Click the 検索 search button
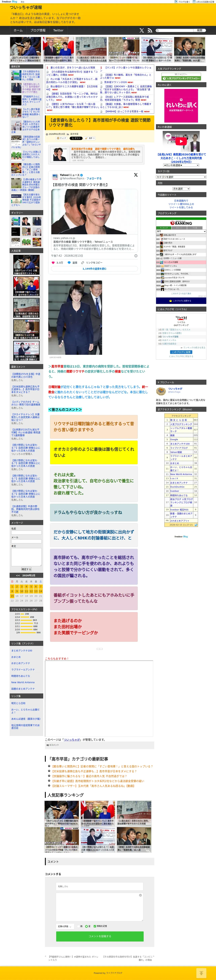The height and width of the screenshot is (980, 216). [200, 30]
